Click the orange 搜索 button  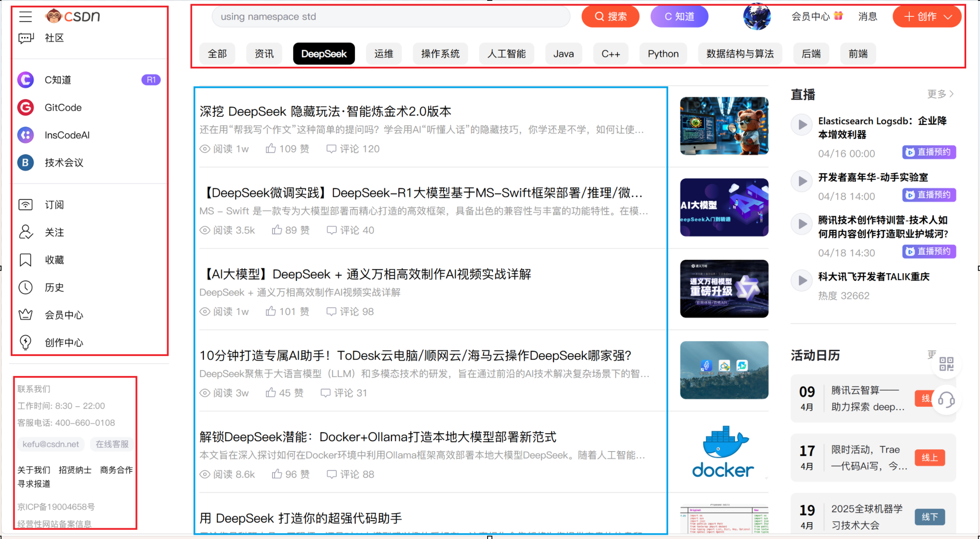611,17
